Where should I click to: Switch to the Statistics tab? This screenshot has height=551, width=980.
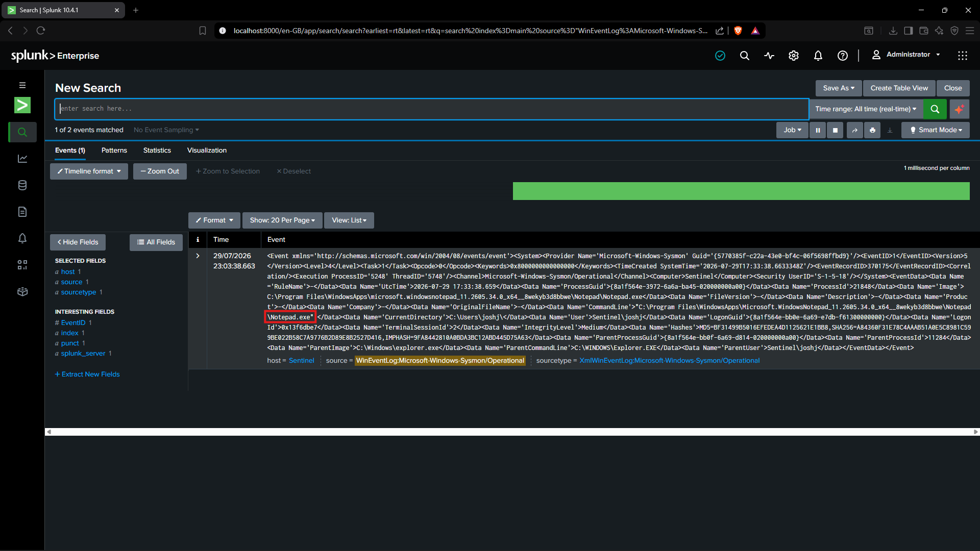(157, 151)
